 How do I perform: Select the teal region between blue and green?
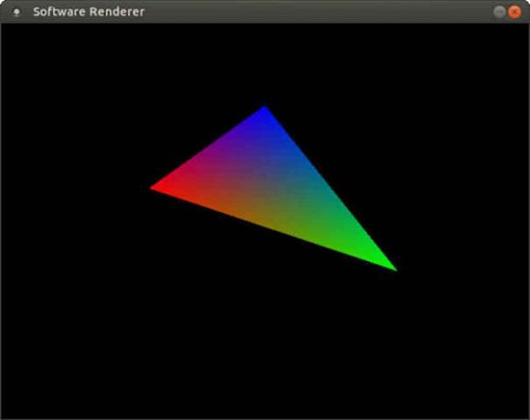click(325, 185)
